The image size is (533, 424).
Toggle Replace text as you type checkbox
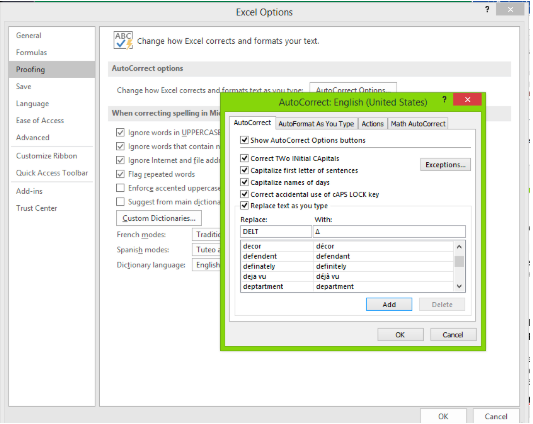click(244, 205)
